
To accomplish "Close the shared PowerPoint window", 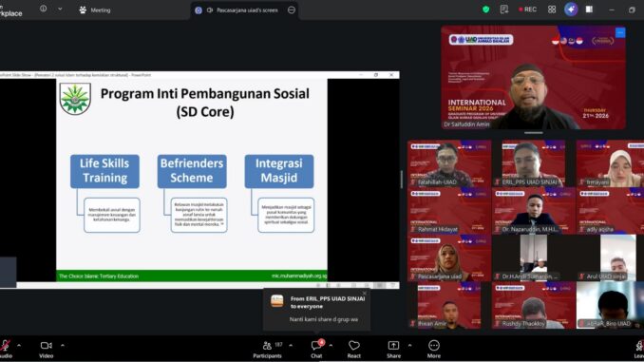I will (391, 75).
